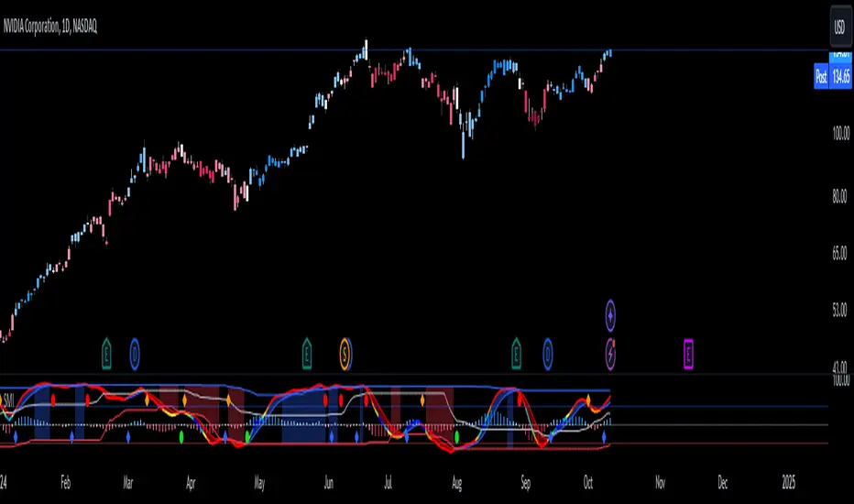The image size is (854, 504).
Task: Click the NVIDIA Corporation chart title
Action: [50, 27]
